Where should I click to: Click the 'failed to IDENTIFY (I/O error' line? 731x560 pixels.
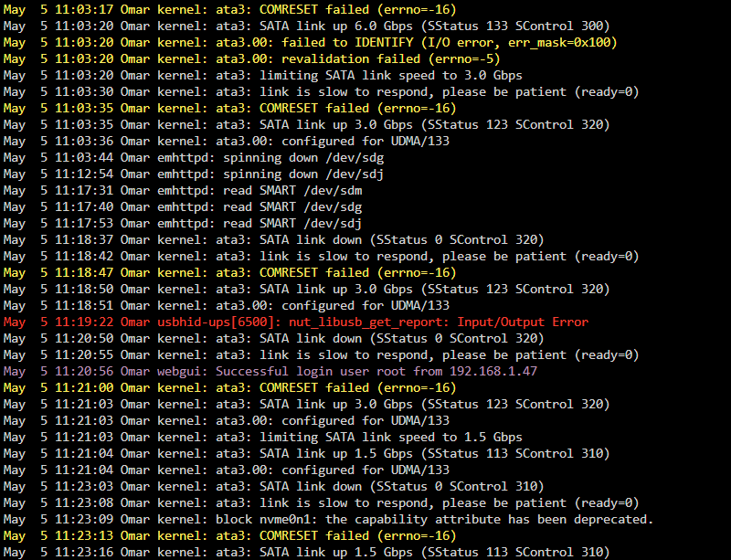(310, 42)
